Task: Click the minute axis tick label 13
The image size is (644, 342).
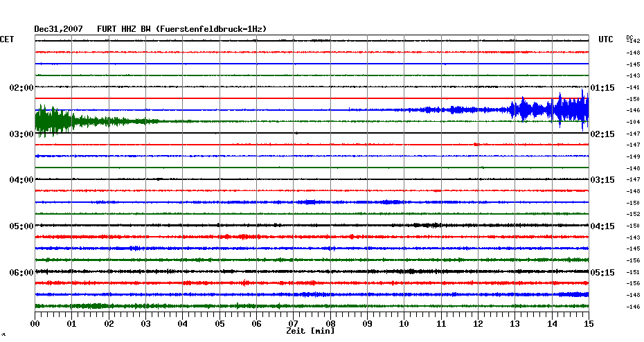Action: coord(515,324)
